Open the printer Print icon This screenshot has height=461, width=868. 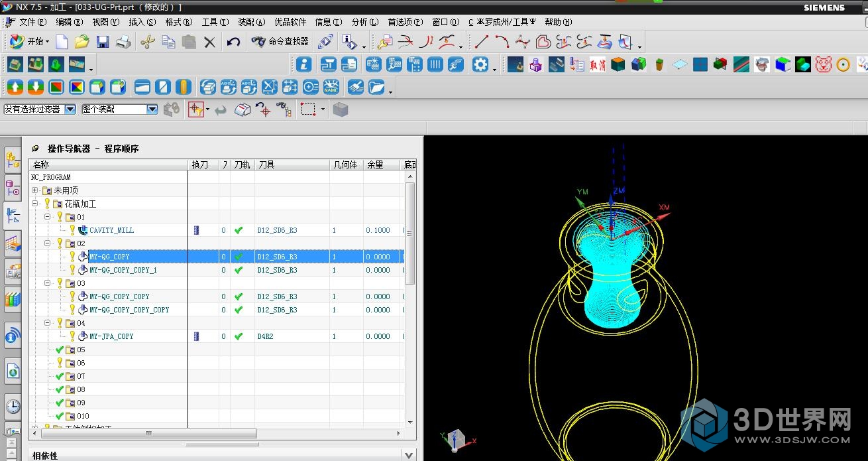tap(124, 42)
